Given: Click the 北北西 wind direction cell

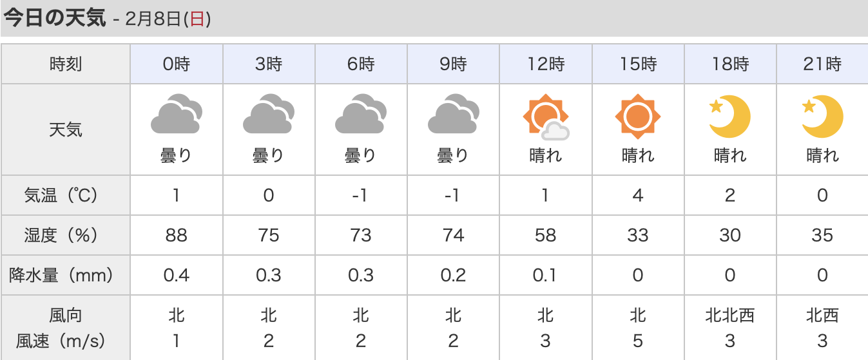Looking at the screenshot, I should pyautogui.click(x=729, y=316).
